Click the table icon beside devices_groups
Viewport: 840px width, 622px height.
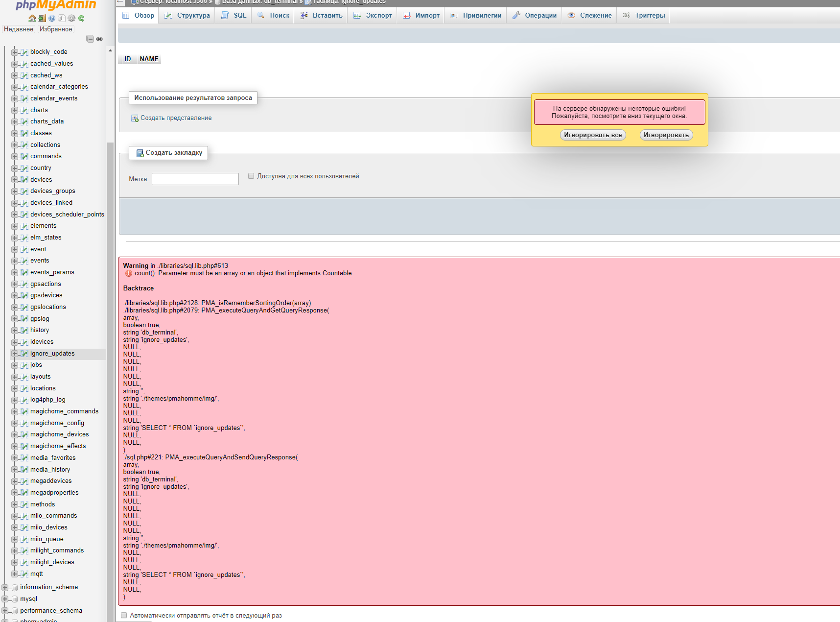pyautogui.click(x=24, y=191)
